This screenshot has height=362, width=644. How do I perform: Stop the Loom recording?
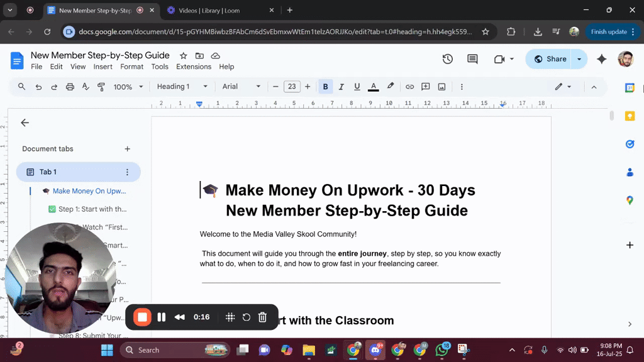[x=142, y=317]
